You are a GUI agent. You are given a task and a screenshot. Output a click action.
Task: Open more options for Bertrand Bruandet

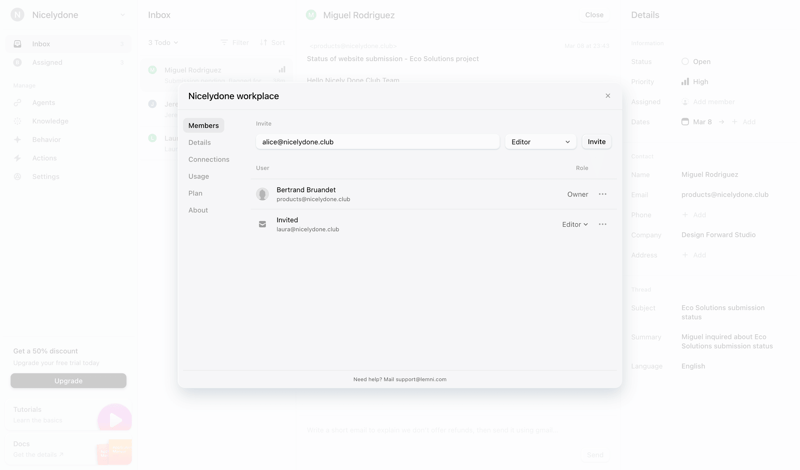(603, 194)
